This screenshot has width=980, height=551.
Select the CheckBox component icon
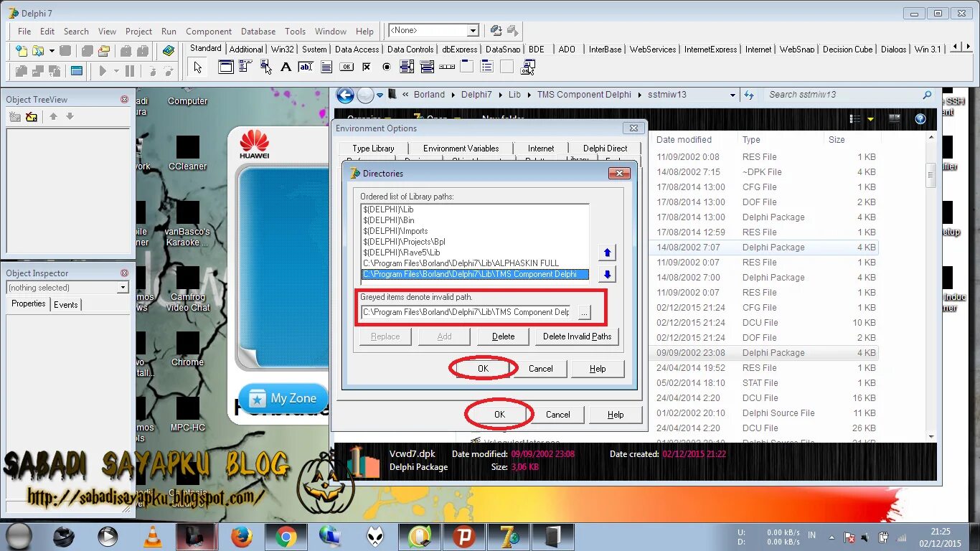tap(367, 67)
